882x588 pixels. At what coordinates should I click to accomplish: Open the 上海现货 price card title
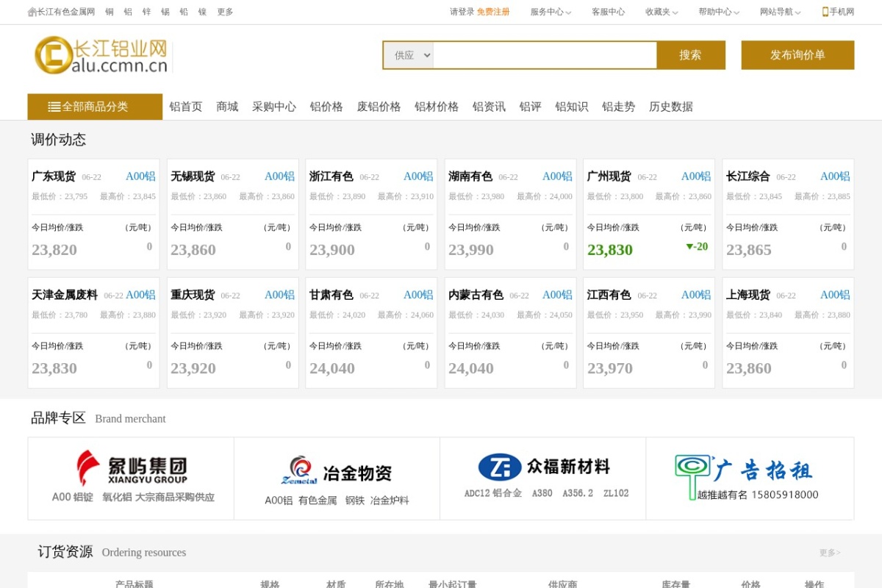[748, 295]
